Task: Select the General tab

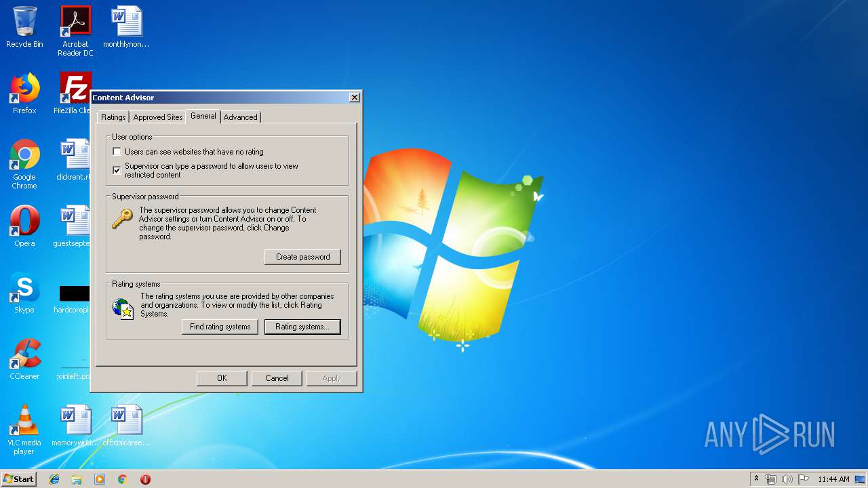Action: click(x=203, y=116)
